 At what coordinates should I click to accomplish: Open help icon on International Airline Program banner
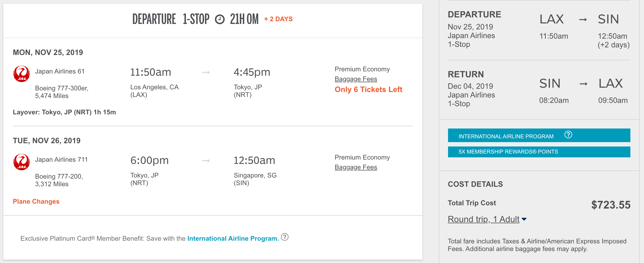pos(568,134)
